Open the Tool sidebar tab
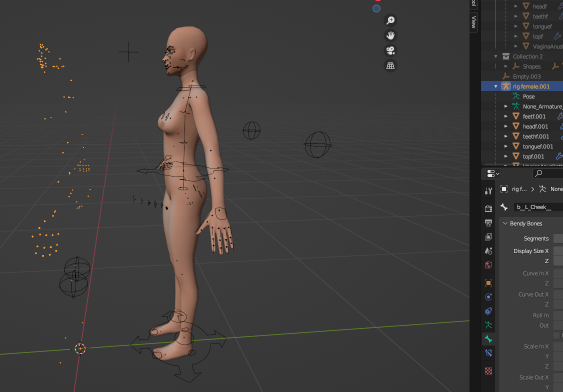 [473, 3]
